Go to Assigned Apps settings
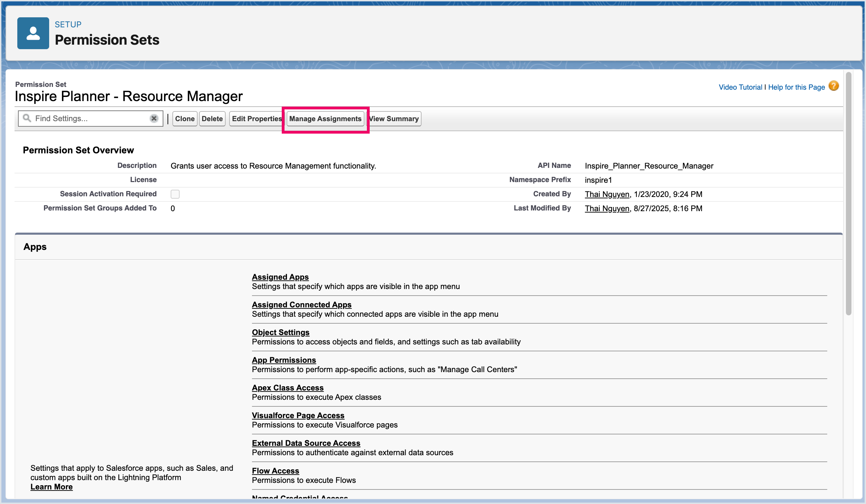This screenshot has height=504, width=866. (x=280, y=277)
